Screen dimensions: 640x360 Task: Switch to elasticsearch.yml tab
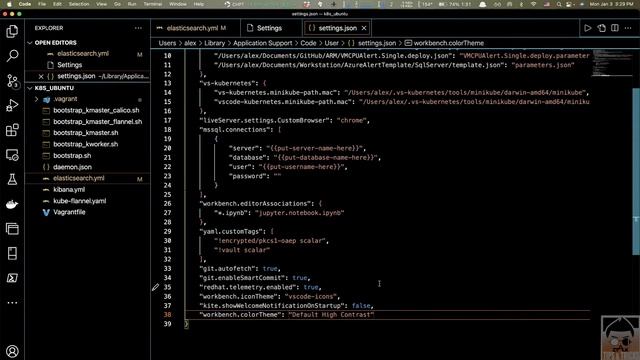[x=192, y=28]
